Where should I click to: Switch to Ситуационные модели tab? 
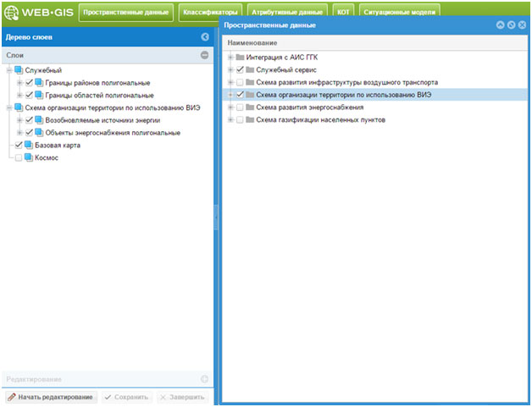[x=399, y=13]
